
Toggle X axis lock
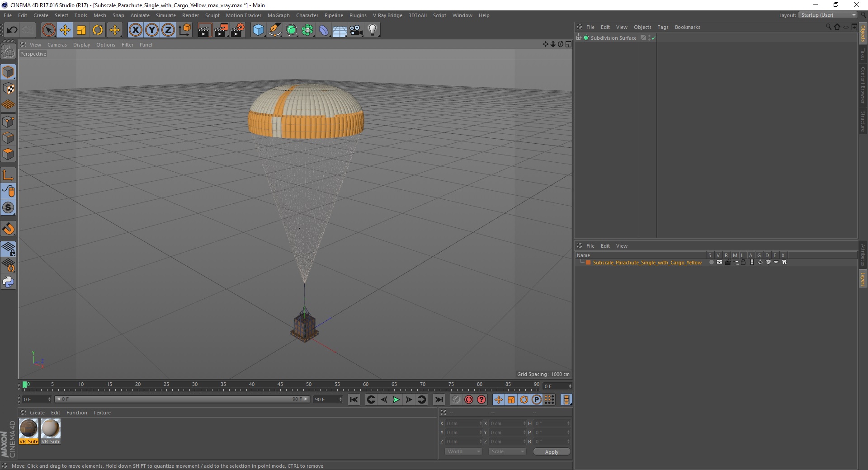tap(136, 30)
